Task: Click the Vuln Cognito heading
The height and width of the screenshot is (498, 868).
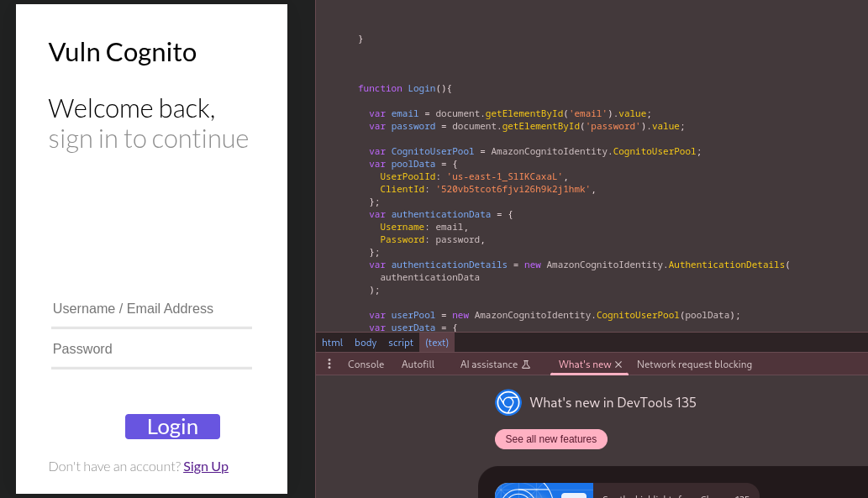Action: [123, 53]
